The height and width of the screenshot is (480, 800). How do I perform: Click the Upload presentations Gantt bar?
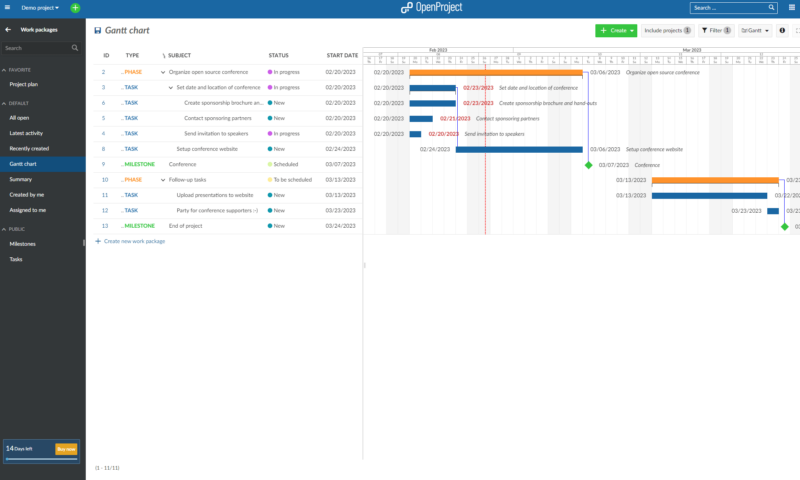point(709,195)
